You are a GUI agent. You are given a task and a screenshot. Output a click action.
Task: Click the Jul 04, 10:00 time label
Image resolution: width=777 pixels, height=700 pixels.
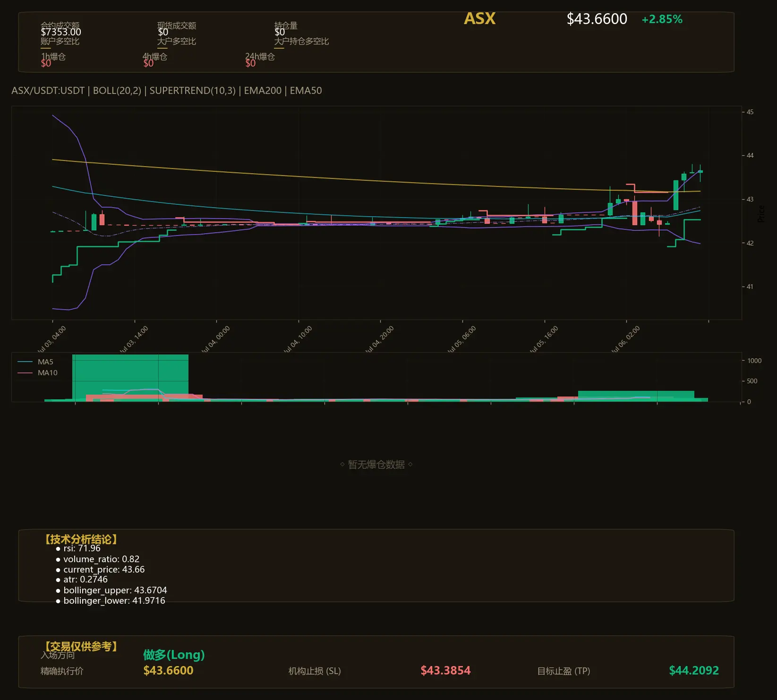pyautogui.click(x=298, y=339)
